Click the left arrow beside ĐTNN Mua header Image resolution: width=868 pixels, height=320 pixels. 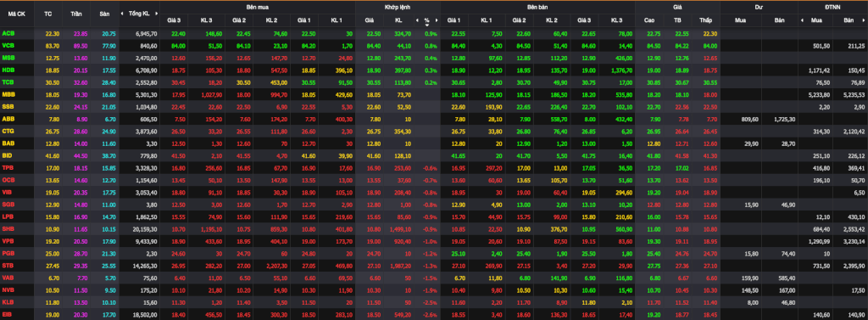(x=803, y=20)
